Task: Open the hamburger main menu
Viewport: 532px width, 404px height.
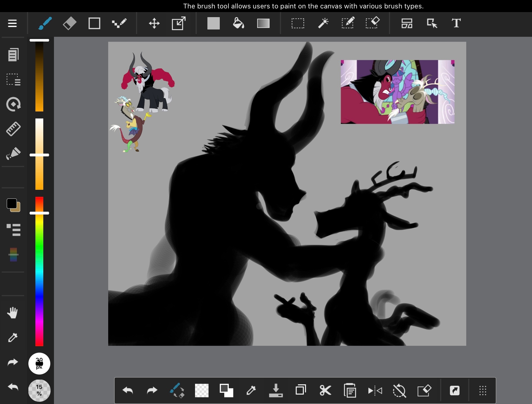Action: pyautogui.click(x=12, y=23)
